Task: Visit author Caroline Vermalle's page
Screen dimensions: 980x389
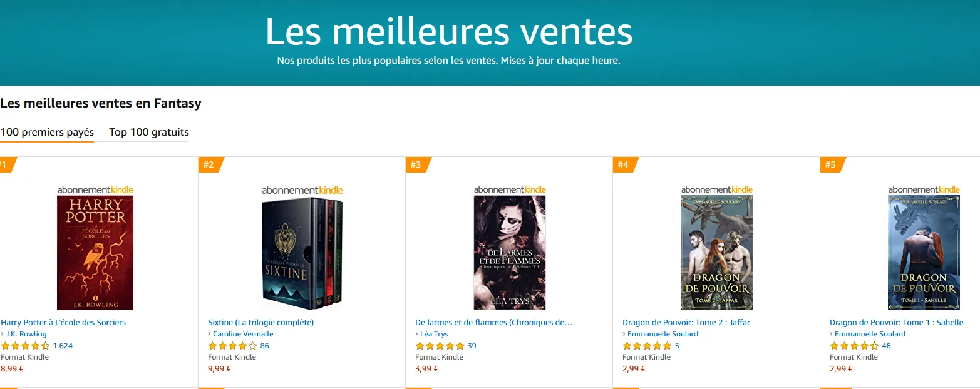Action: point(243,334)
